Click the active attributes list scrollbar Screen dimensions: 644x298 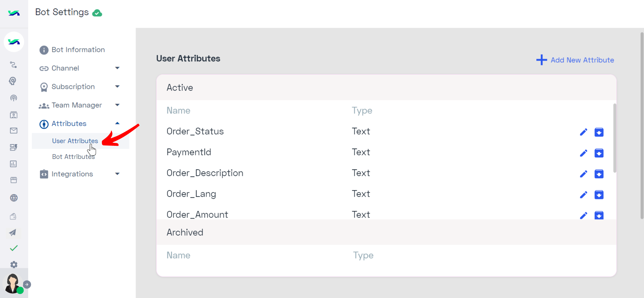(x=614, y=138)
